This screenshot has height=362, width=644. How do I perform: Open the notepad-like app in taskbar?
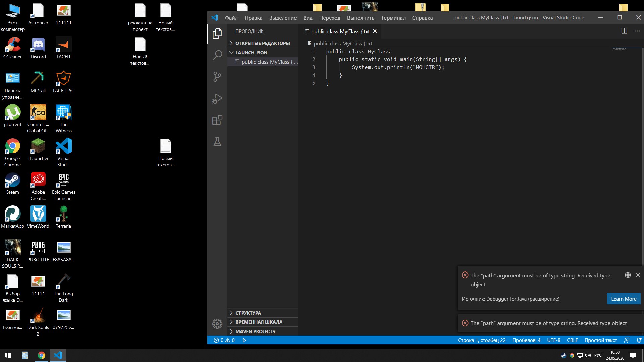pos(25,355)
